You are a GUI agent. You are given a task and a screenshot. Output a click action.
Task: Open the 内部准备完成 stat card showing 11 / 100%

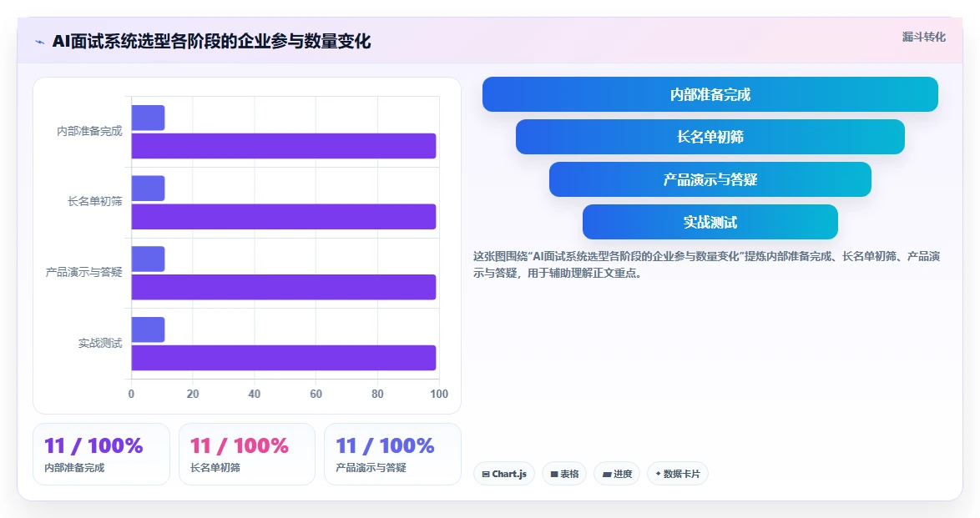point(101,455)
